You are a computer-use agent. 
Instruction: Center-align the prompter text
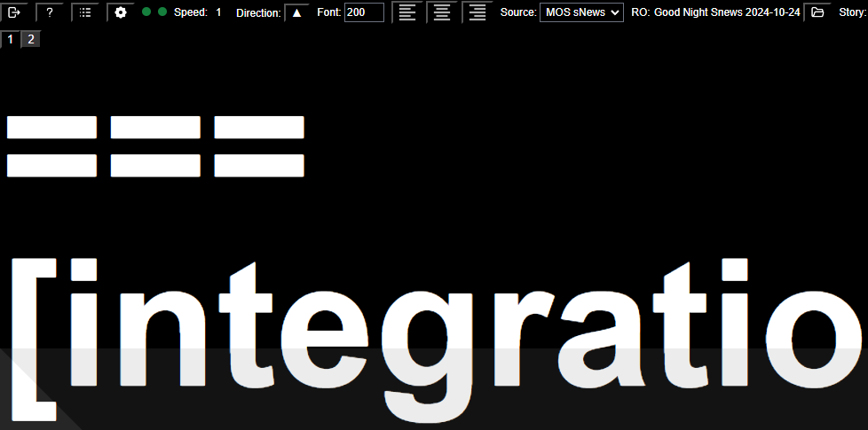[x=442, y=12]
